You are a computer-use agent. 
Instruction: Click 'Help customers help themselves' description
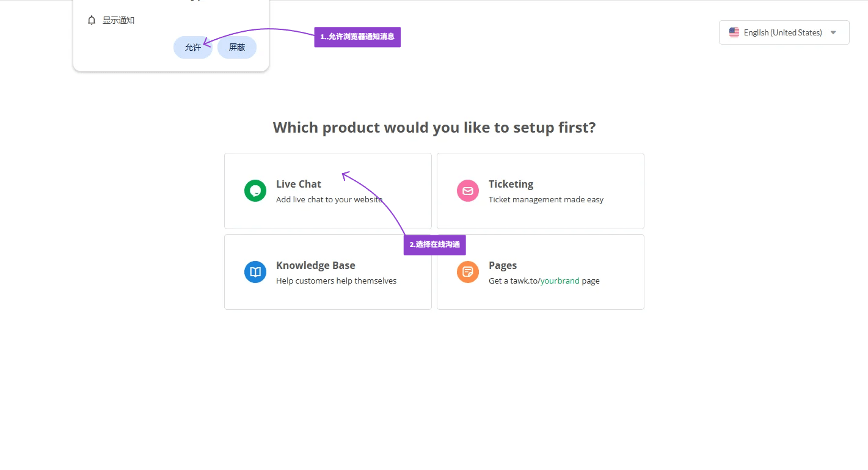click(x=336, y=281)
